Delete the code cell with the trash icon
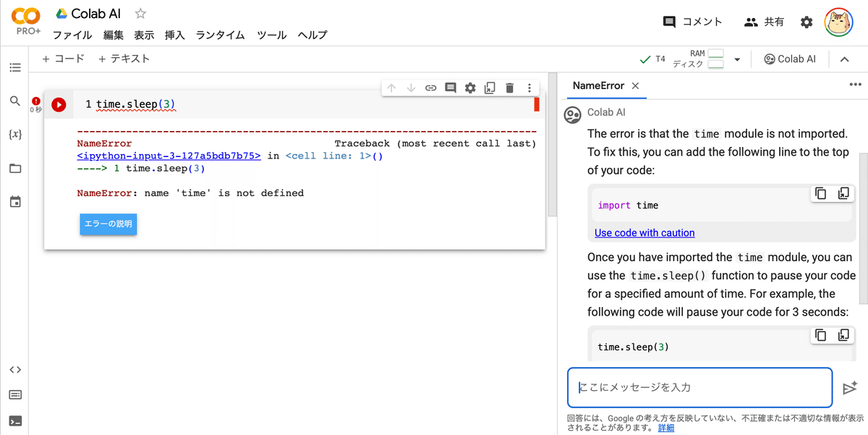868x435 pixels. (x=509, y=87)
